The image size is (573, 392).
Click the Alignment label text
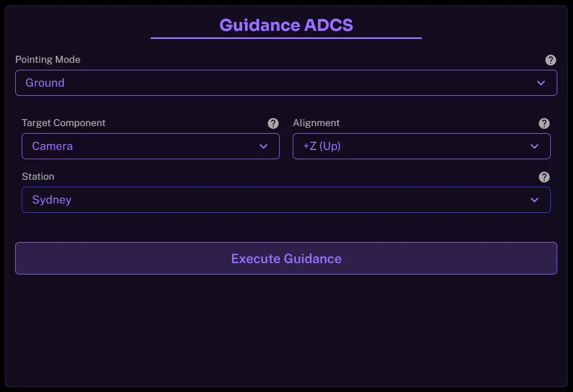point(316,123)
